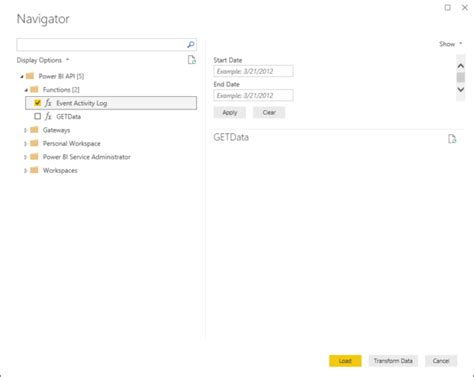Click the Start Date input field
Image resolution: width=474 pixels, height=377 pixels.
[x=253, y=71]
